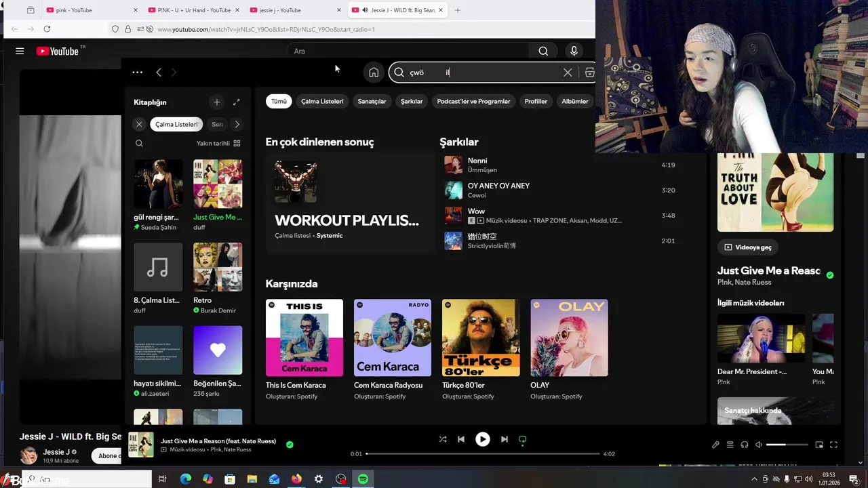Toggle repeat mode in Spotify player

[x=523, y=439]
